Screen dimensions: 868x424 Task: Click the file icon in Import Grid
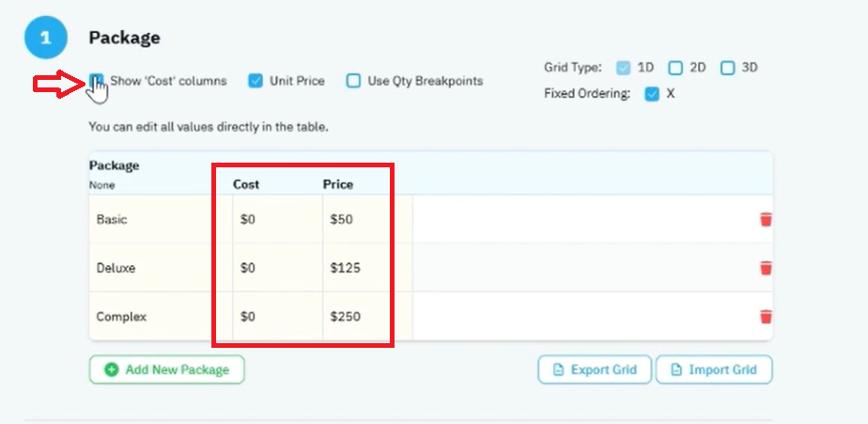click(676, 369)
